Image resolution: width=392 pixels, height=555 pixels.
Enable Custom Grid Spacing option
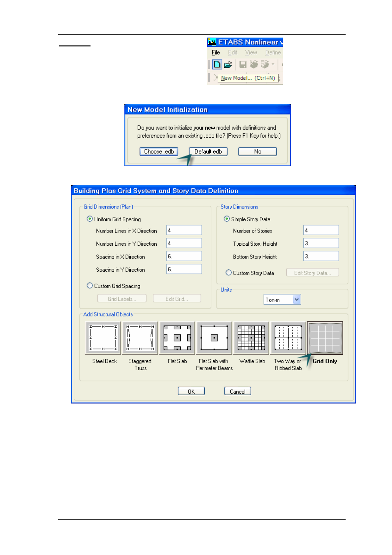[x=90, y=286]
